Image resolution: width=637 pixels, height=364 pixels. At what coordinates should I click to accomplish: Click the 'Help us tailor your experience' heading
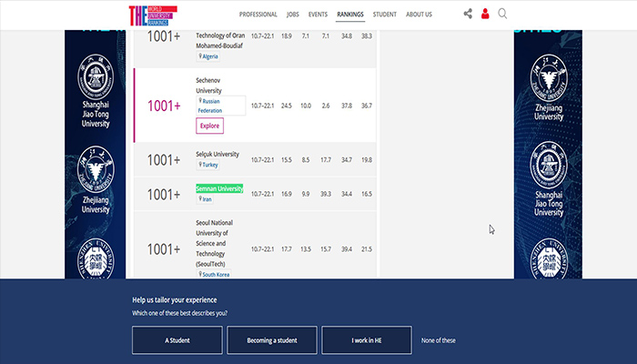[x=175, y=299]
